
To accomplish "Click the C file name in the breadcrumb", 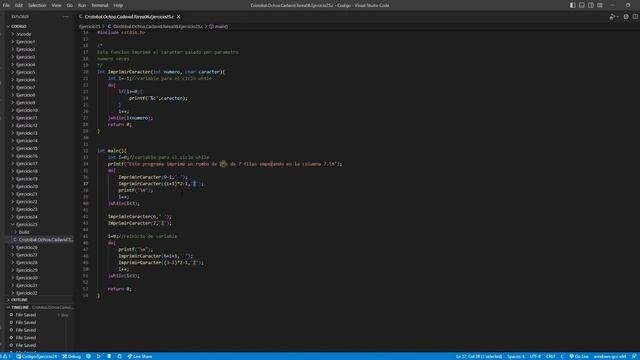I will click(x=158, y=27).
